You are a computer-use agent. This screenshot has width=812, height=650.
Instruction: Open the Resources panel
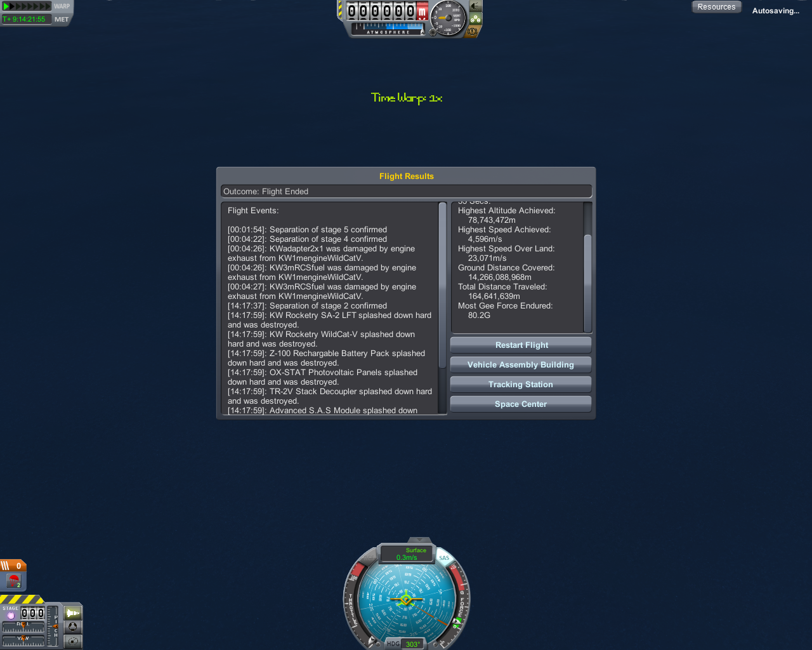tap(716, 7)
